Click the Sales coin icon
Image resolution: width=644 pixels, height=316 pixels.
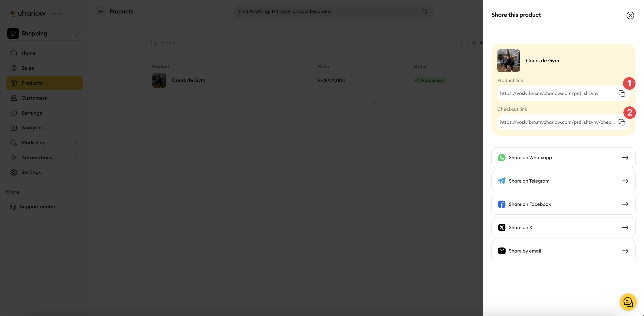(13, 68)
